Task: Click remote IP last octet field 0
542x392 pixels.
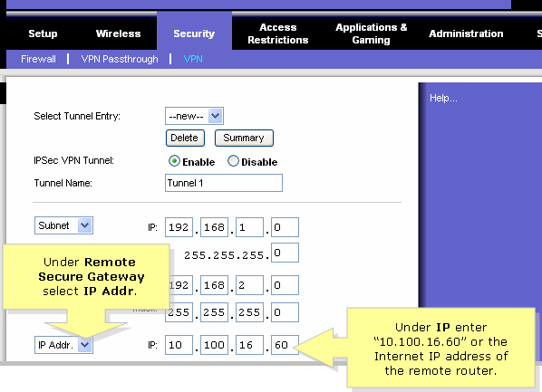Action: tap(285, 285)
